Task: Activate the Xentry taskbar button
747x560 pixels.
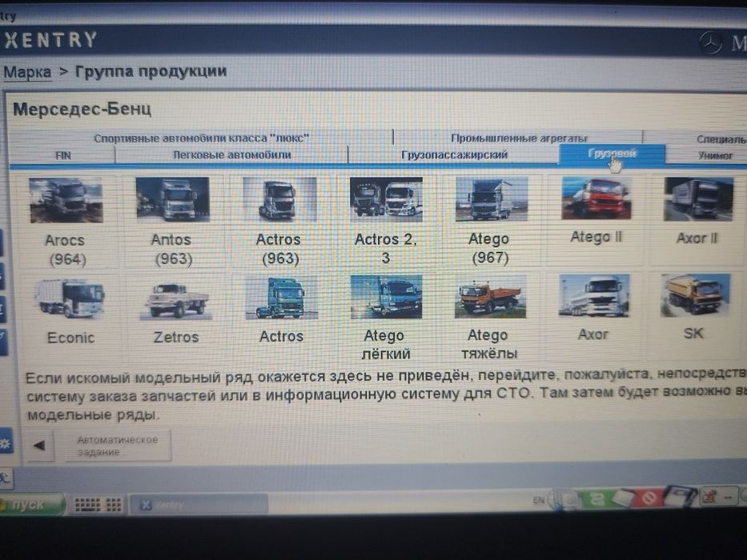Action: [199, 505]
